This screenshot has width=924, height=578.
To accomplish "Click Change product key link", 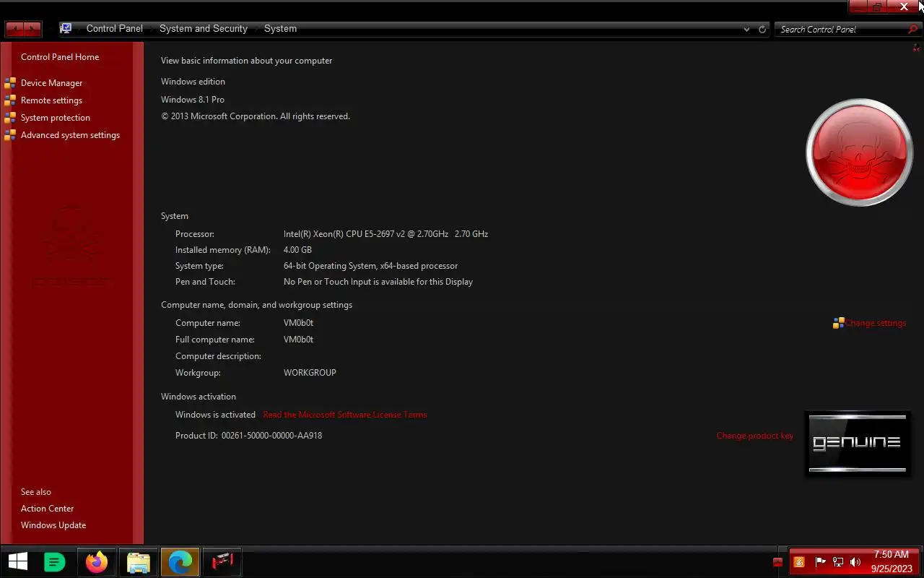I will point(754,436).
